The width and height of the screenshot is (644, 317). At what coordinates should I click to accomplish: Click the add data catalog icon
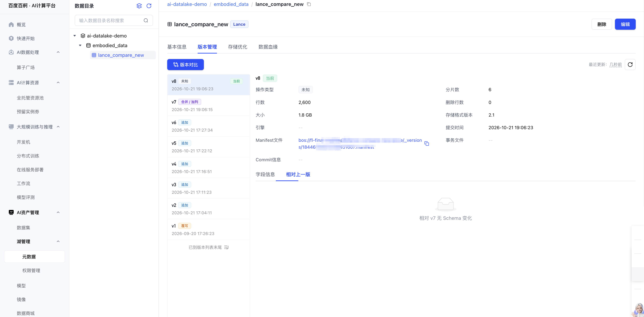click(x=139, y=6)
